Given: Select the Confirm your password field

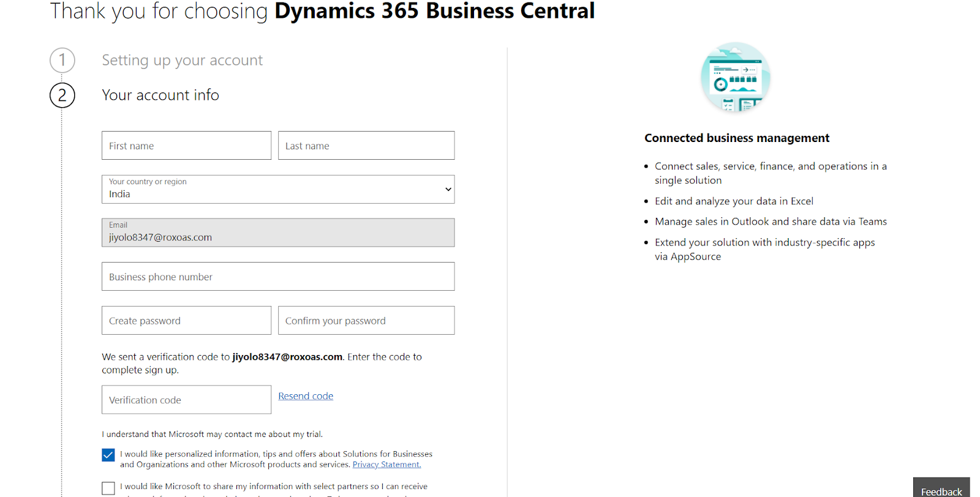Looking at the screenshot, I should (x=366, y=321).
